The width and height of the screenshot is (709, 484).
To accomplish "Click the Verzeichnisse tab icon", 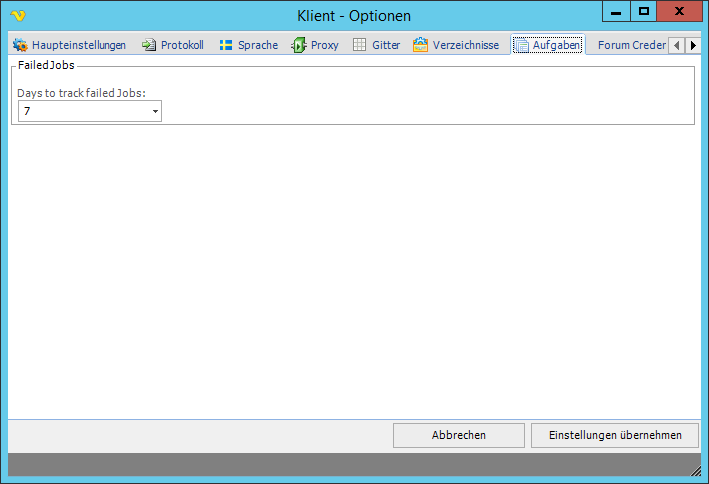I will [x=421, y=45].
